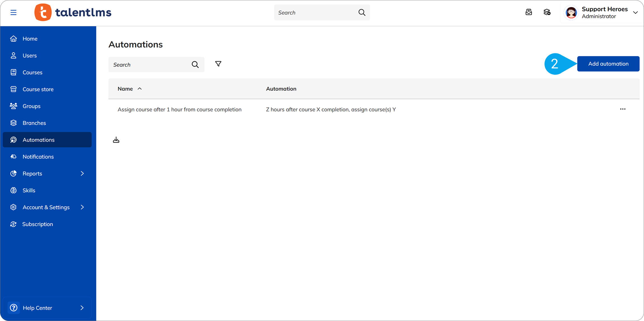Screen dimensions: 644x321
Task: Focus the Automations search input field
Action: coord(150,65)
